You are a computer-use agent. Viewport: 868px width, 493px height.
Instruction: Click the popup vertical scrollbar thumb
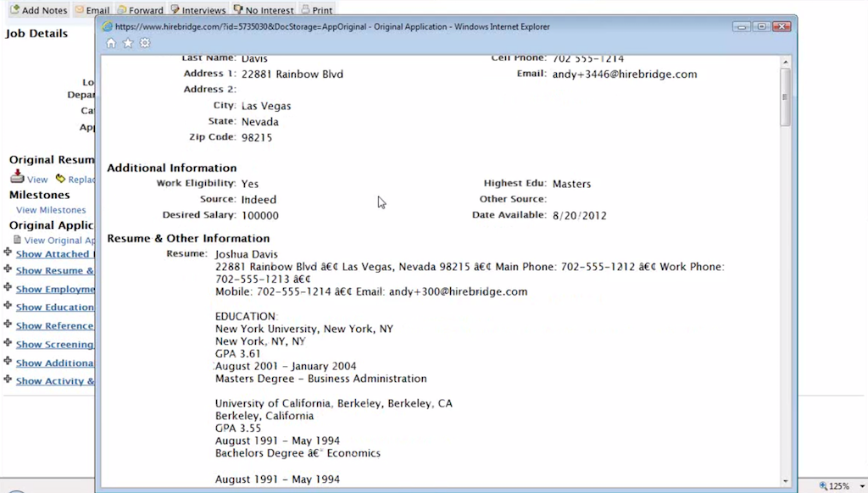point(785,97)
